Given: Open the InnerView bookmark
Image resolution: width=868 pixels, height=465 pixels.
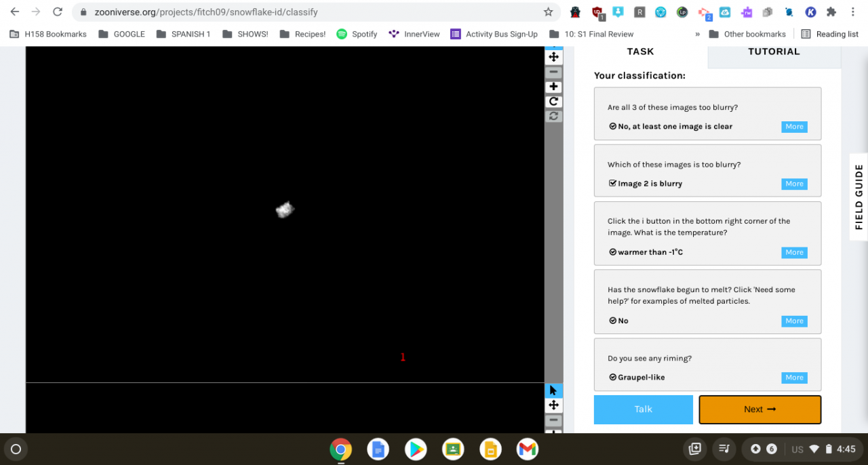Looking at the screenshot, I should pos(414,34).
